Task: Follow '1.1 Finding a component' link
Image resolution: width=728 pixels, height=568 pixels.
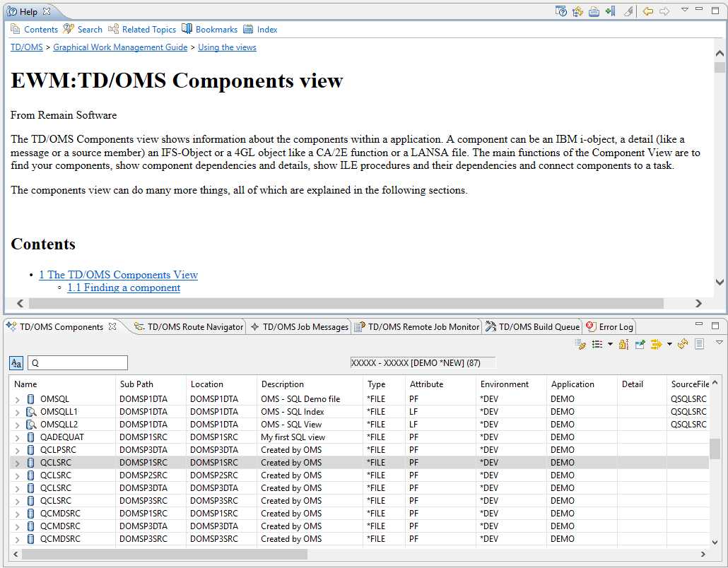Action: point(124,288)
